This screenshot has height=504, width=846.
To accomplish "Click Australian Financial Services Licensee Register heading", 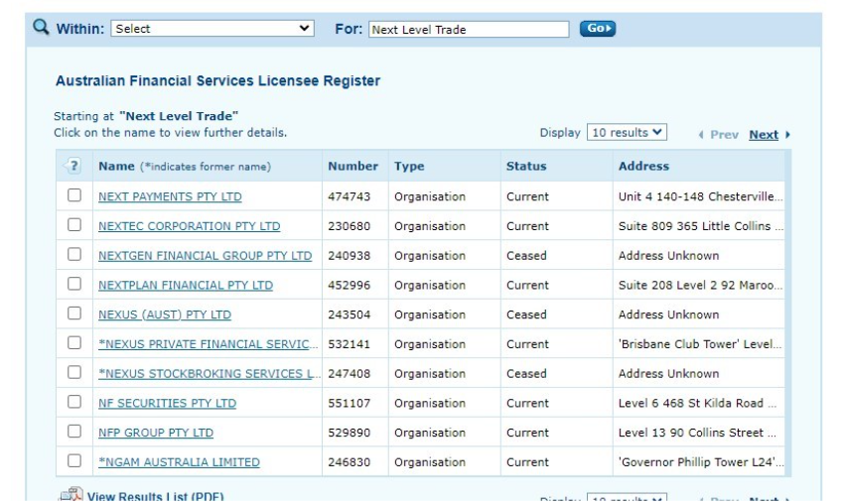I will point(218,80).
